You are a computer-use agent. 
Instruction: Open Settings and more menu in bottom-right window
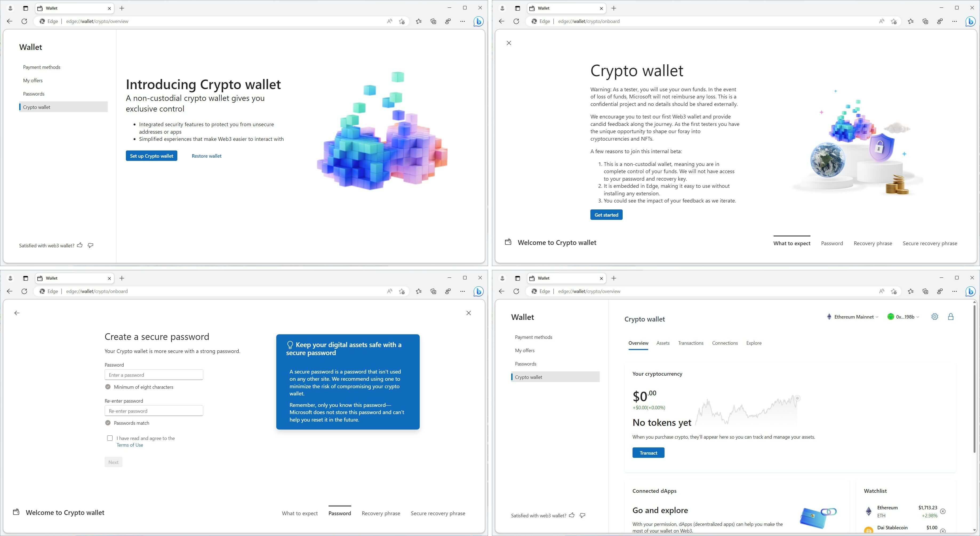tap(954, 291)
